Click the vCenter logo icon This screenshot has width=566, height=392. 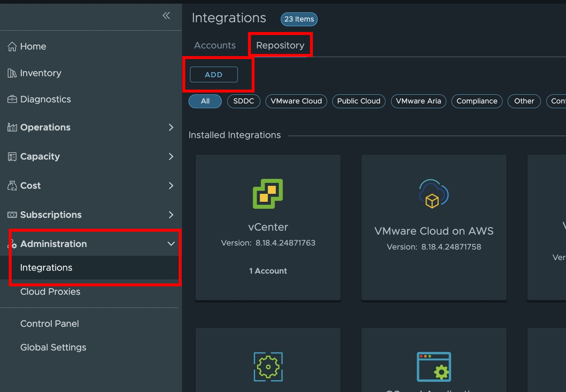pyautogui.click(x=268, y=194)
